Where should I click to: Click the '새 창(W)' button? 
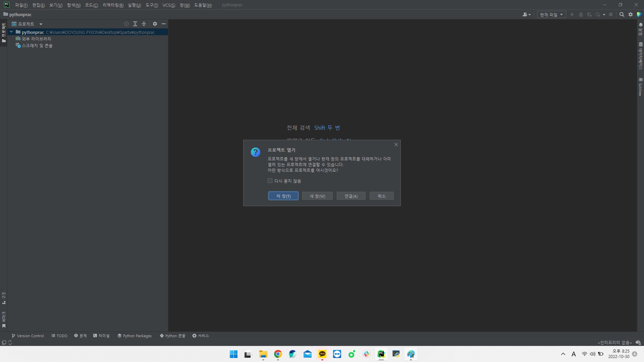point(317,196)
